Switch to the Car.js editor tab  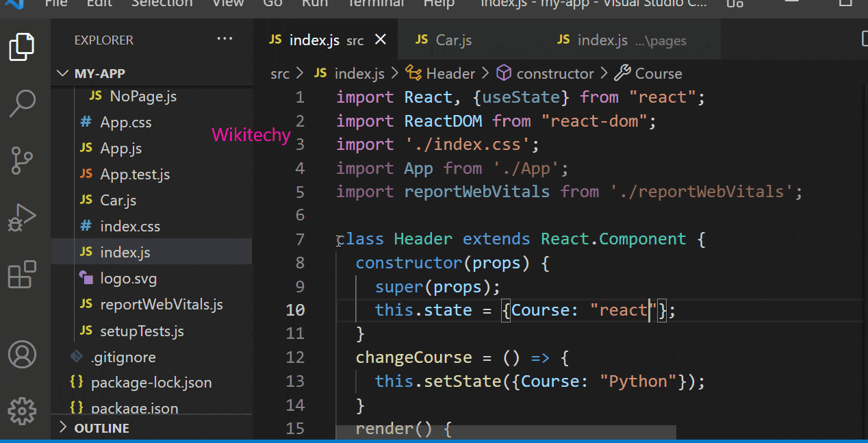tap(452, 40)
